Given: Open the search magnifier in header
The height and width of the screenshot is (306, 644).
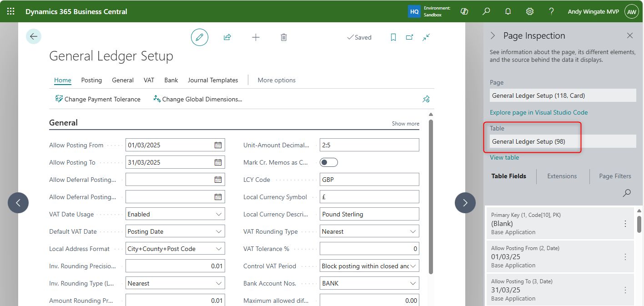Looking at the screenshot, I should pyautogui.click(x=486, y=11).
